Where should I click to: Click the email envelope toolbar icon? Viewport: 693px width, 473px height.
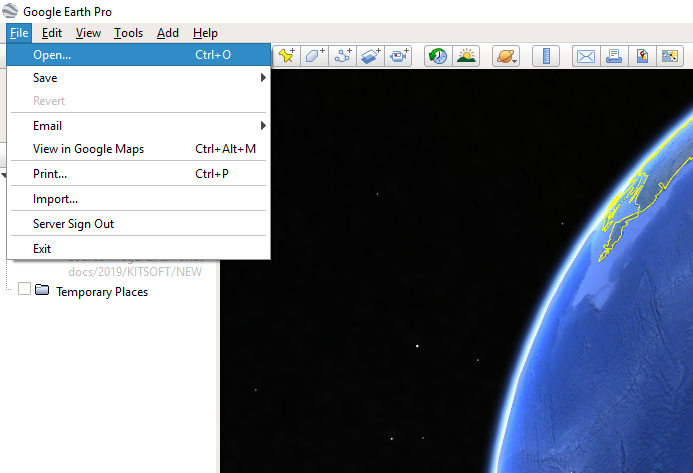click(x=586, y=56)
